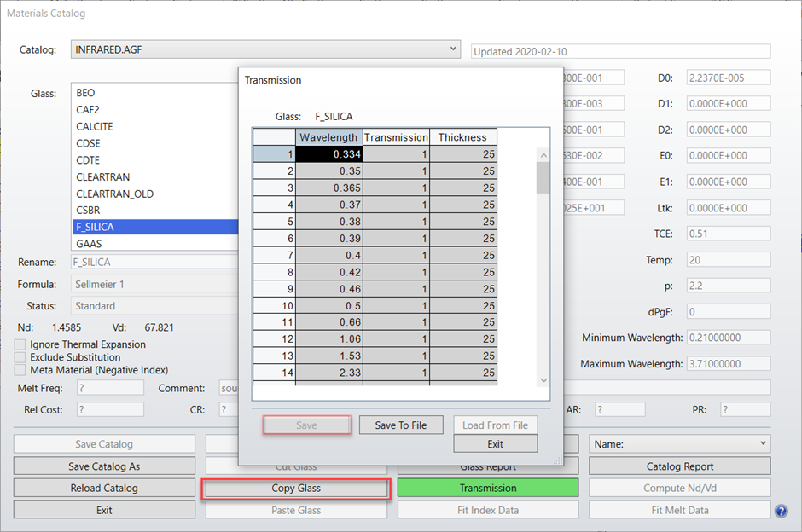Click the Copy Glass button
The width and height of the screenshot is (802, 532).
[295, 488]
